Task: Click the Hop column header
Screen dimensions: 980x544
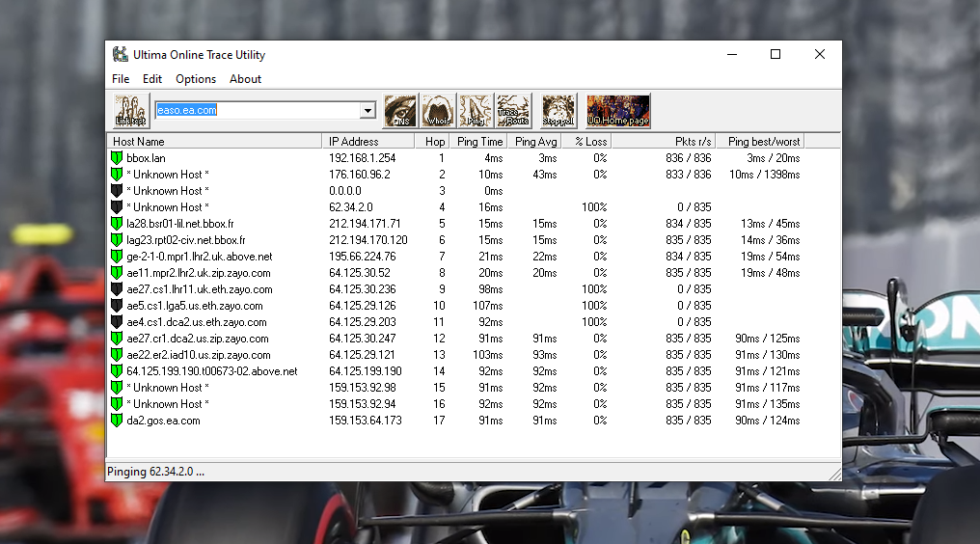Action: pos(432,142)
